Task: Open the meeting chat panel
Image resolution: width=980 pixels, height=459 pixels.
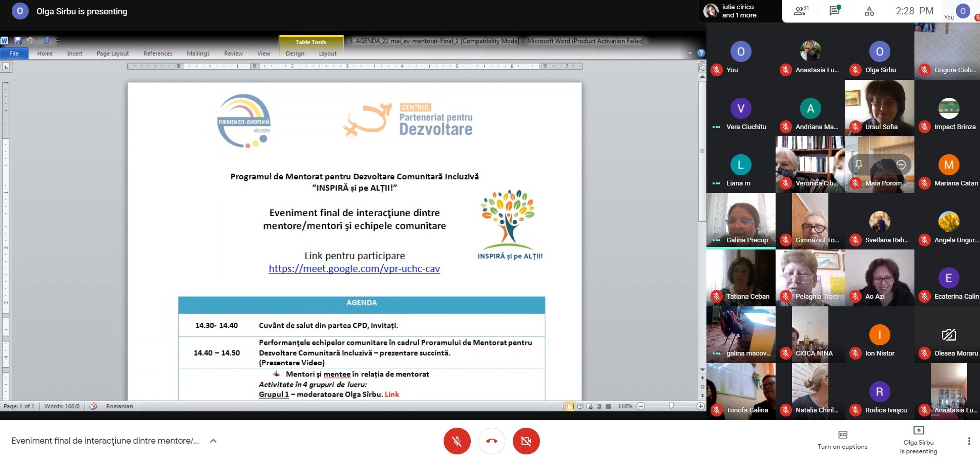Action: [x=835, y=11]
